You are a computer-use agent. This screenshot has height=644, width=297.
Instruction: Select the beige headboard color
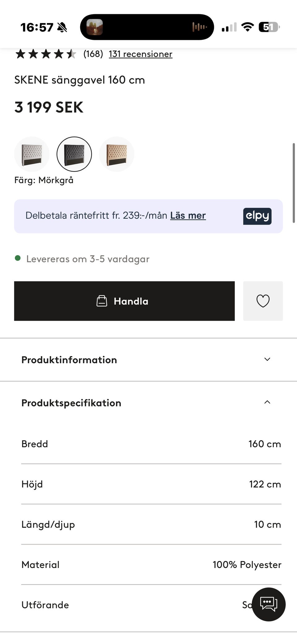coord(117,154)
